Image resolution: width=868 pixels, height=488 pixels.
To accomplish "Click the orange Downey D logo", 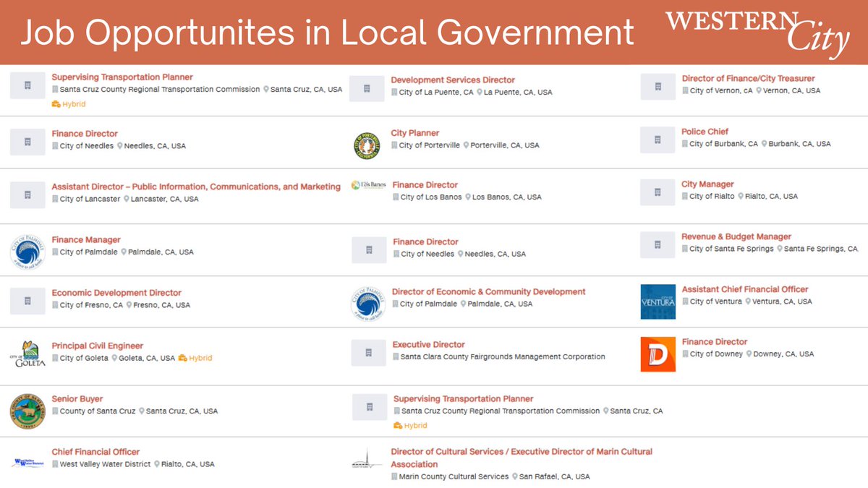I will (658, 354).
